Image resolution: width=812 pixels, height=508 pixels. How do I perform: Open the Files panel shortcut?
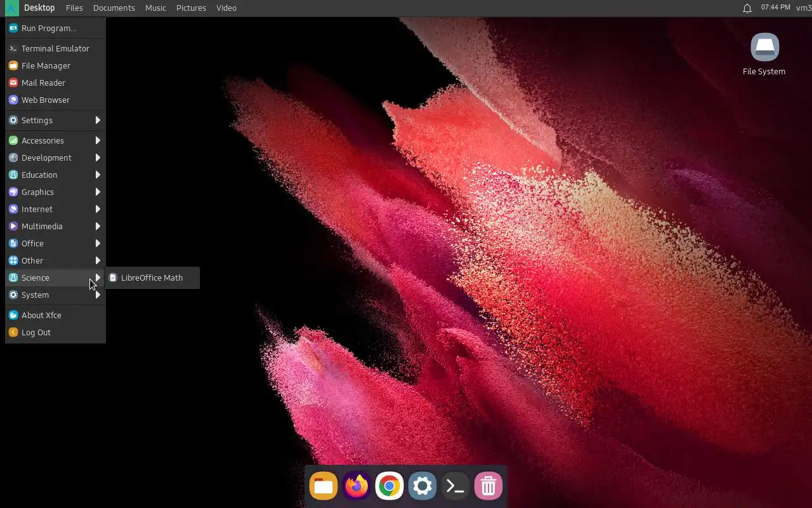74,8
